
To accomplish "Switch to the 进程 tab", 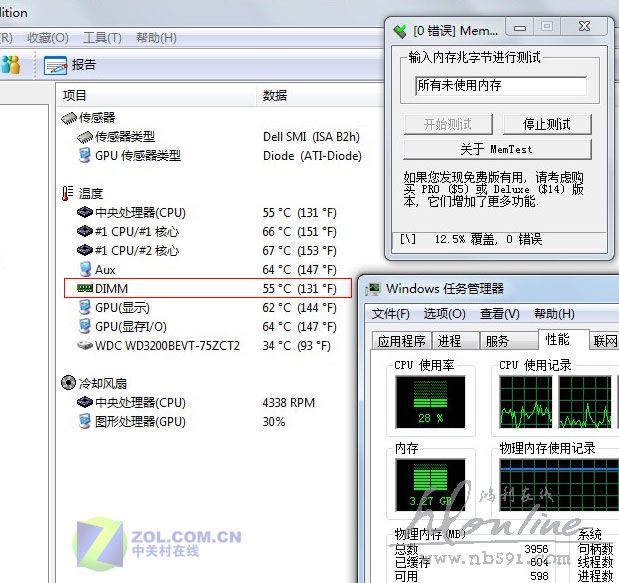I will 455,341.
